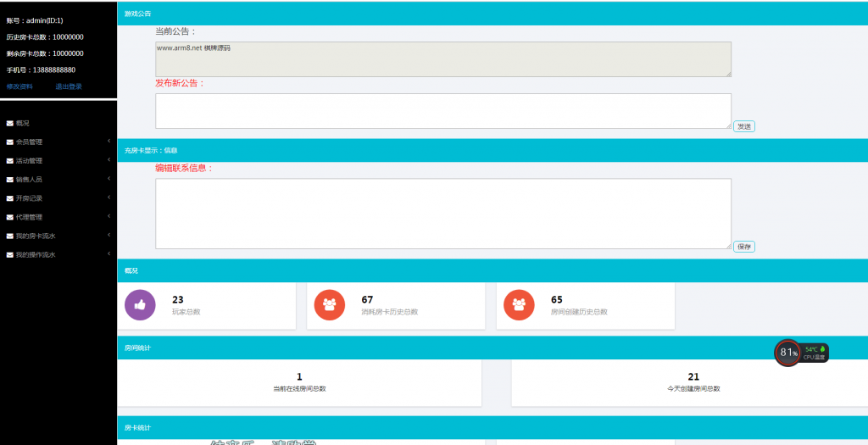The image size is (868, 445).
Task: Click the envelope icon beside 我的操作流水
Action: [x=10, y=255]
